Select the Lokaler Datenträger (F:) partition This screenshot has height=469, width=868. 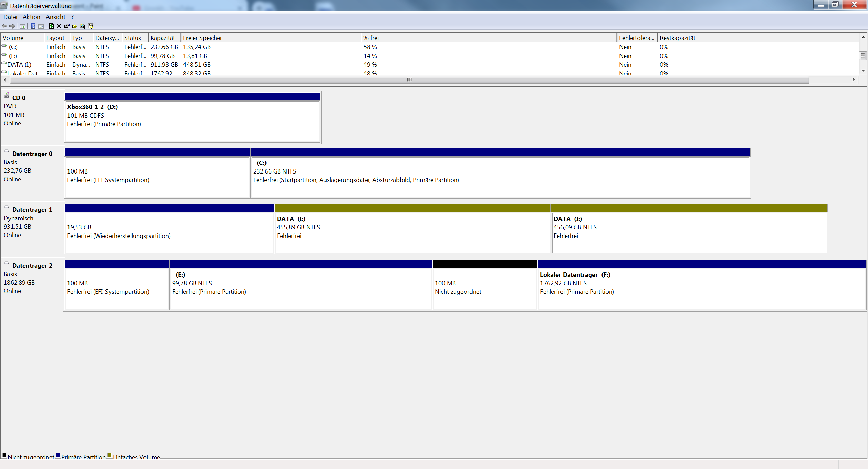click(701, 288)
